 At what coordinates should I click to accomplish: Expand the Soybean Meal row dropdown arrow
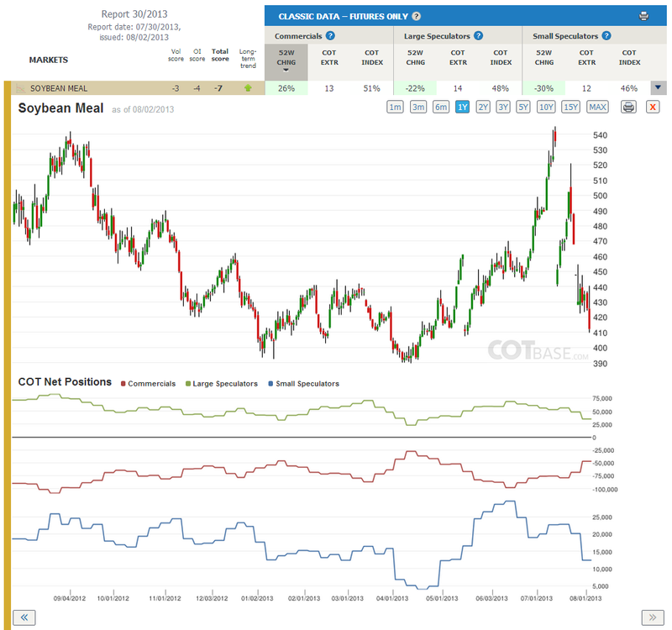(x=658, y=88)
